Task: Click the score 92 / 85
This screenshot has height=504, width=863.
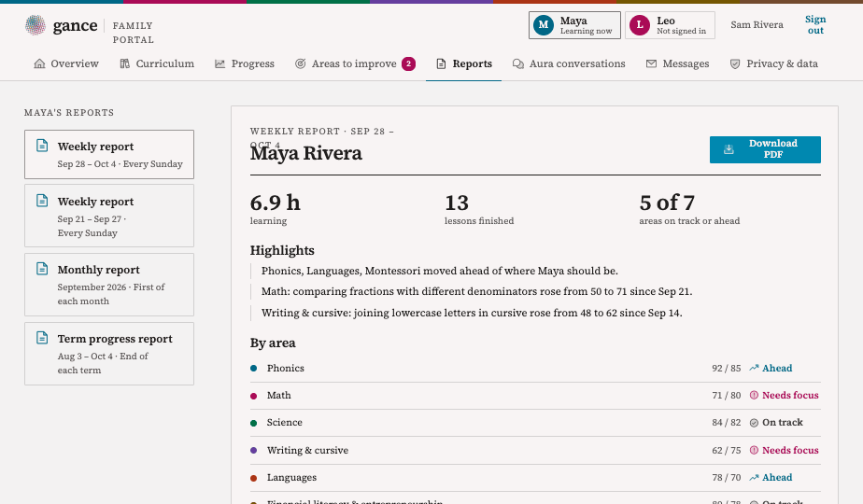Action: click(727, 368)
